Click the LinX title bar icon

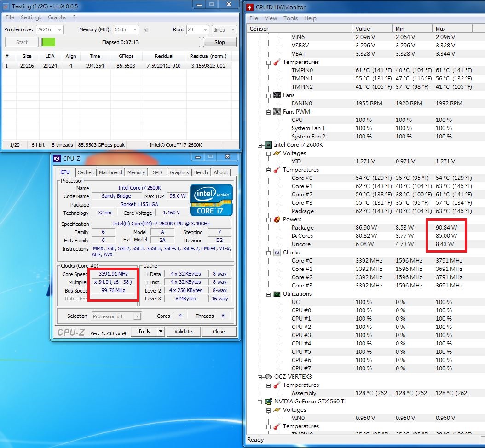pyautogui.click(x=6, y=6)
